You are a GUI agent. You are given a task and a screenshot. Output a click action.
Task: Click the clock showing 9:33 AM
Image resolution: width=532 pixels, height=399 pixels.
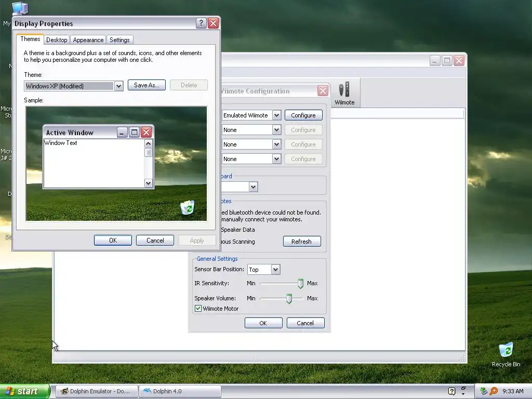pyautogui.click(x=513, y=391)
